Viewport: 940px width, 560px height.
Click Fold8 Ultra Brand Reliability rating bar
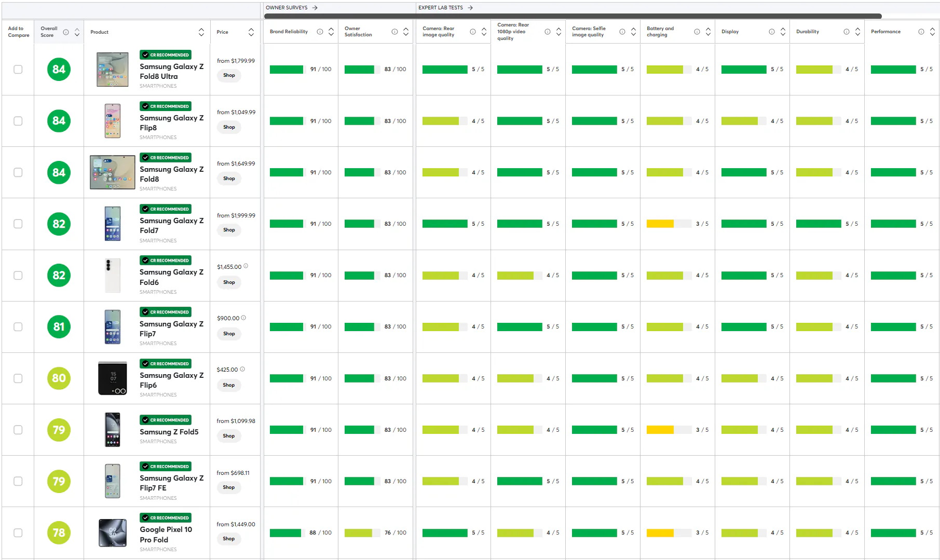click(288, 70)
